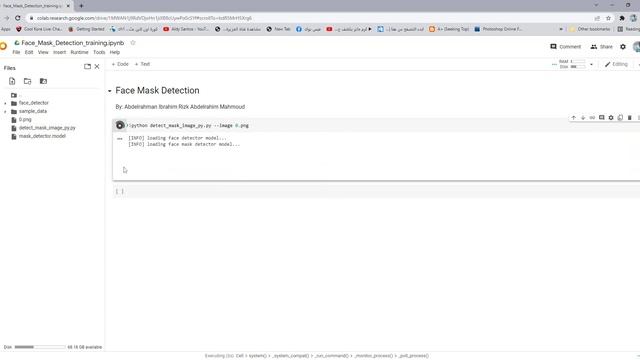The width and height of the screenshot is (640, 360).
Task: Move cell down with arrow icon
Action: coord(583,118)
